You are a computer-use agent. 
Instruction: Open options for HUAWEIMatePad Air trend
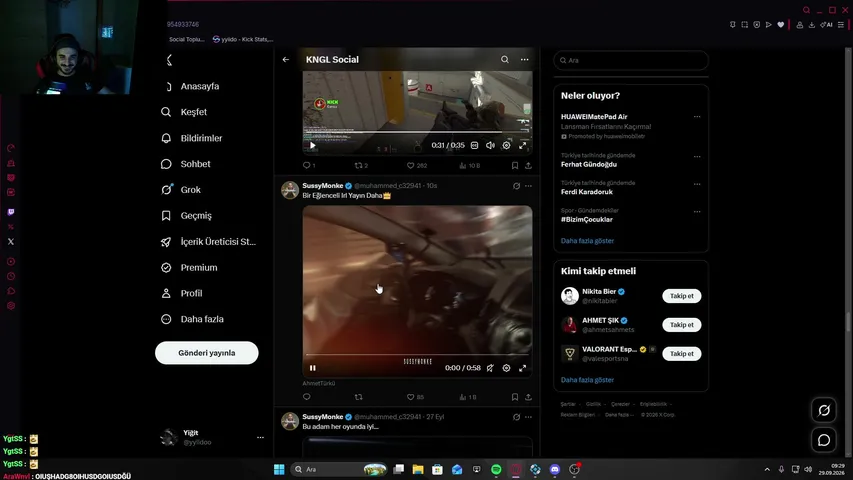click(697, 116)
